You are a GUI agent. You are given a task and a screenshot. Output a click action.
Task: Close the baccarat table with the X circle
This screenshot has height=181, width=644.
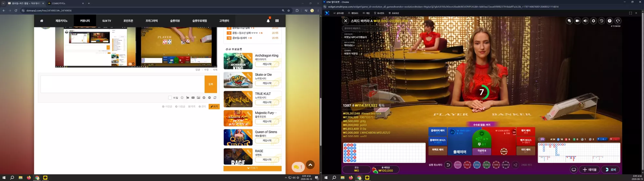coord(346,21)
